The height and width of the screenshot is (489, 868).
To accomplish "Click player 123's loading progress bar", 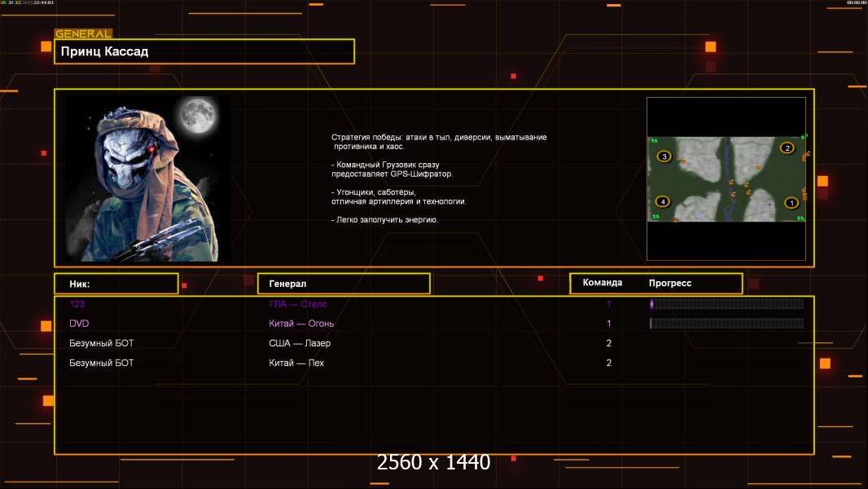I will click(727, 303).
